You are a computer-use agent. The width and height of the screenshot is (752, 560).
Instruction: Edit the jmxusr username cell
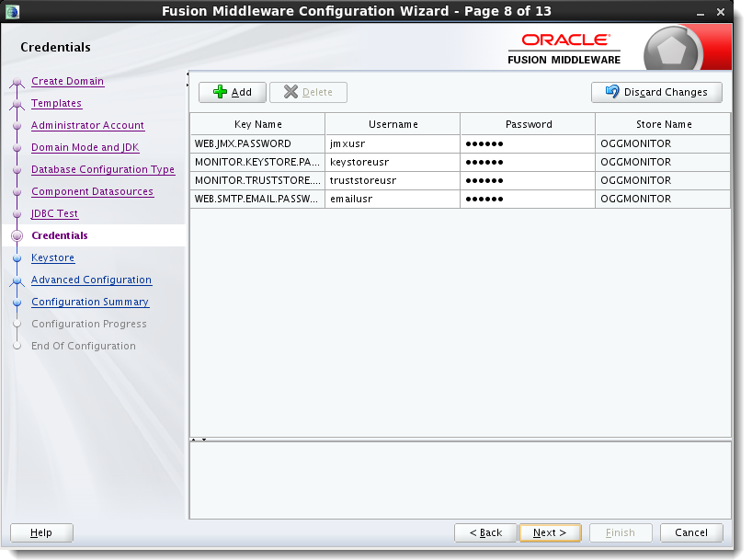coord(393,144)
